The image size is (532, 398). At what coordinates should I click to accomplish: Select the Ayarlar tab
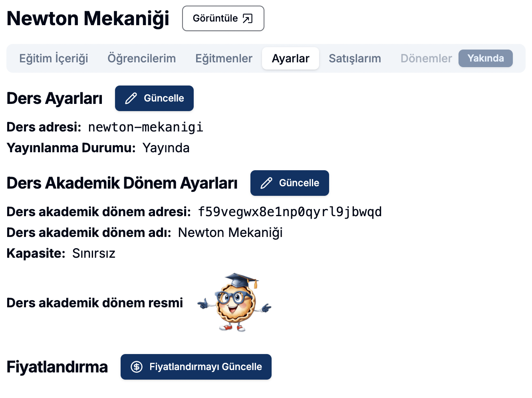click(290, 58)
